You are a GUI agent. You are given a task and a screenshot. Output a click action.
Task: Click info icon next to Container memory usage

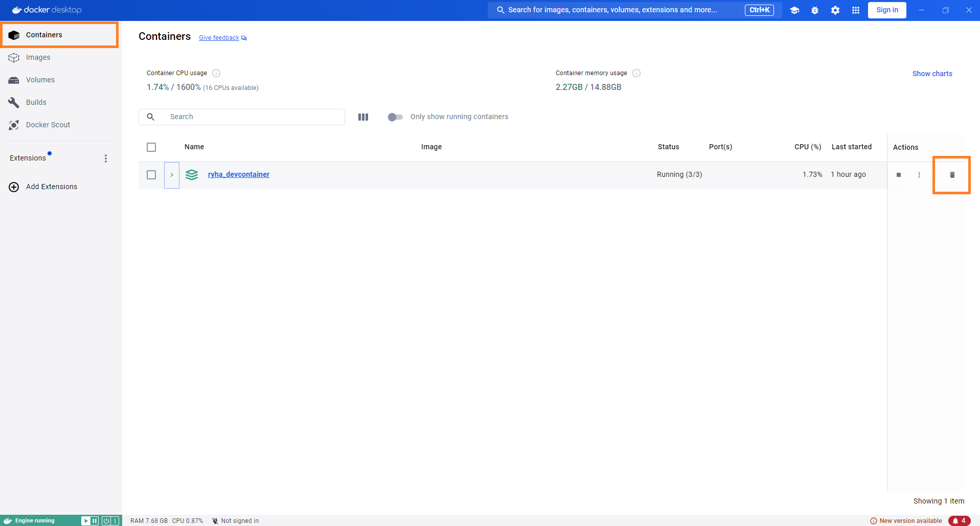(x=636, y=73)
